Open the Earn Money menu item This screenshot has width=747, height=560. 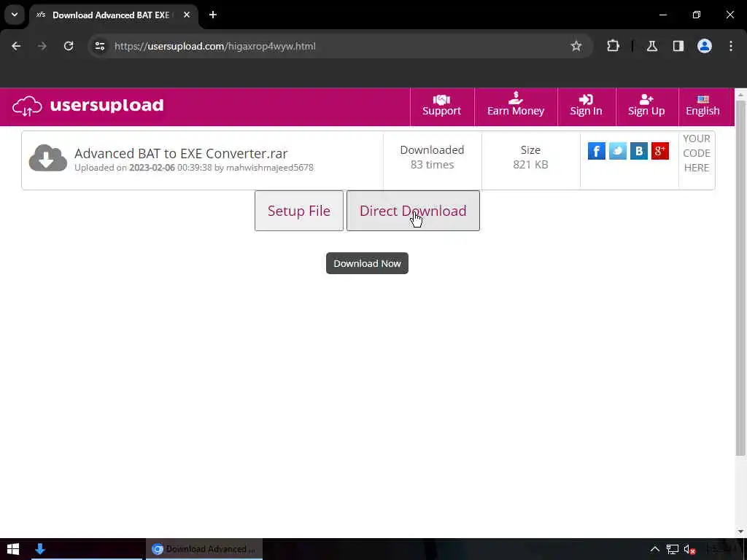pos(516,106)
